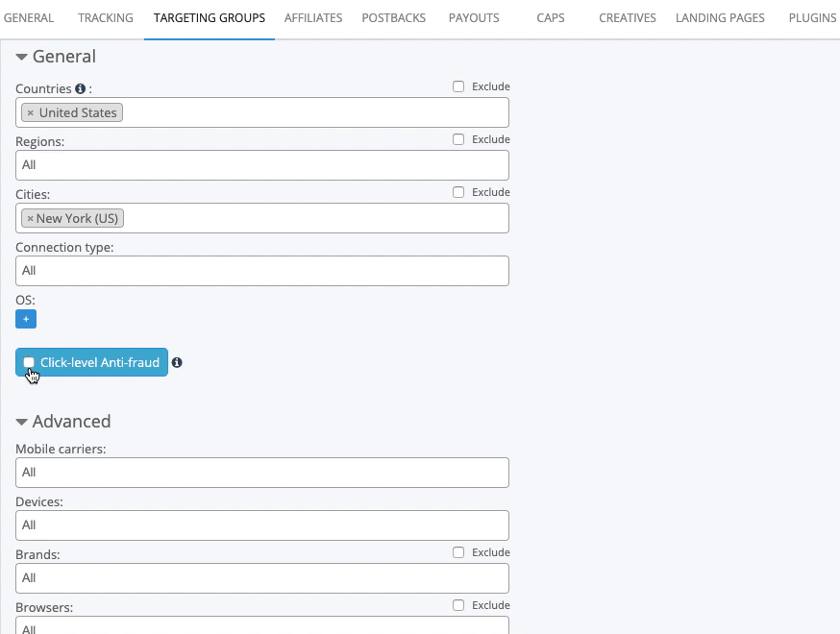This screenshot has height=634, width=840.
Task: Open the Connection type dropdown
Action: (262, 271)
